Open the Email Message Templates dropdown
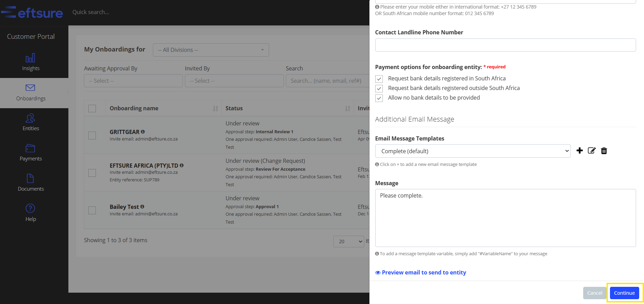Screen dimensions: 644x304 473,151
